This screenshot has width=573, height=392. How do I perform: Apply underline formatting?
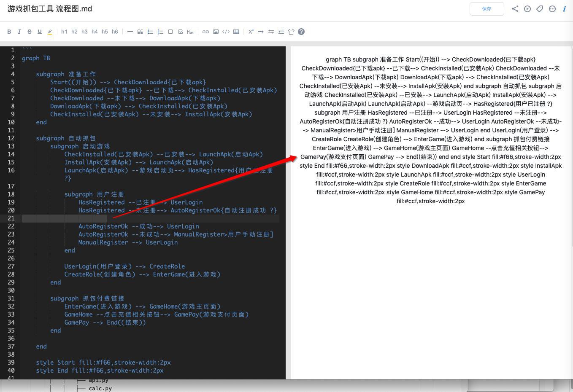pos(39,32)
